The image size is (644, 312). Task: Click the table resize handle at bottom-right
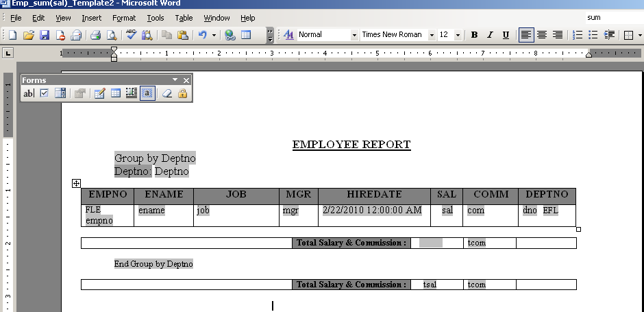pos(579,230)
